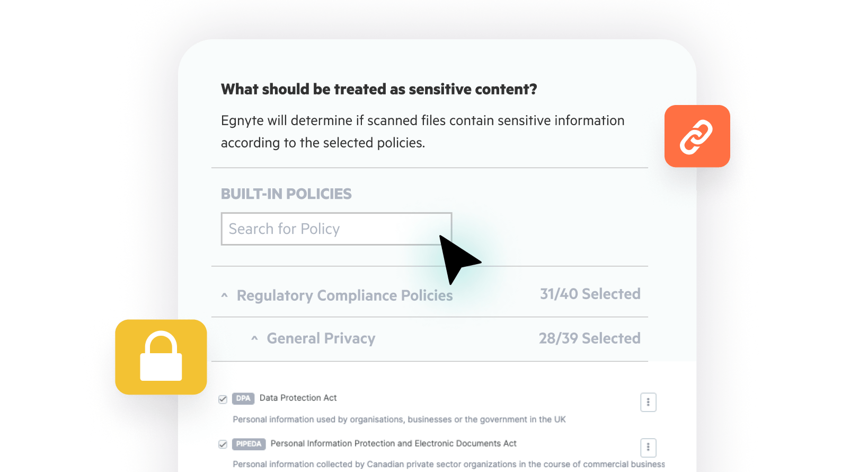The width and height of the screenshot is (868, 472).
Task: Focus the Search for Policy field
Action: click(336, 229)
